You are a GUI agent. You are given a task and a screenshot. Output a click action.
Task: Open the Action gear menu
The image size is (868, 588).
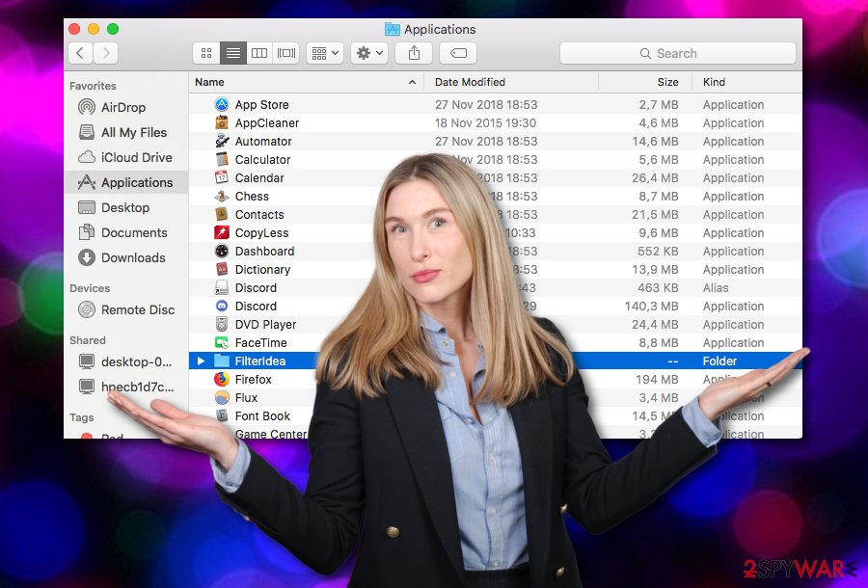369,53
